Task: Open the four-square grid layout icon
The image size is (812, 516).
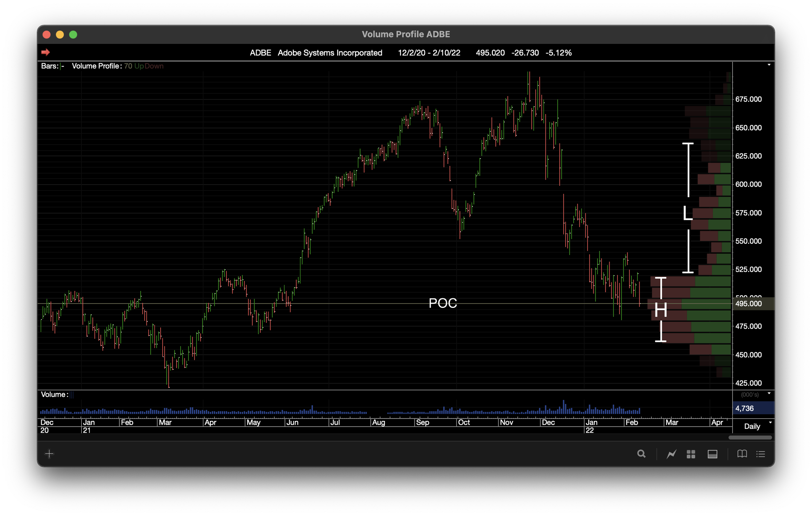Action: tap(691, 454)
